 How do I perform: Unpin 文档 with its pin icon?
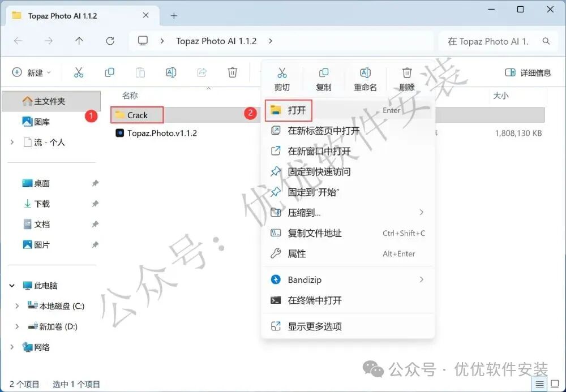[95, 225]
